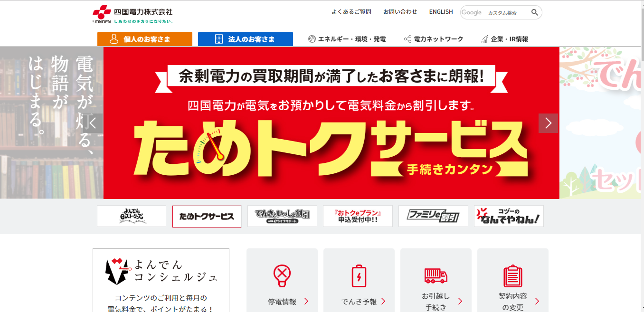Click the arrow next to 停電情報
The image size is (644, 312).
coord(306,301)
